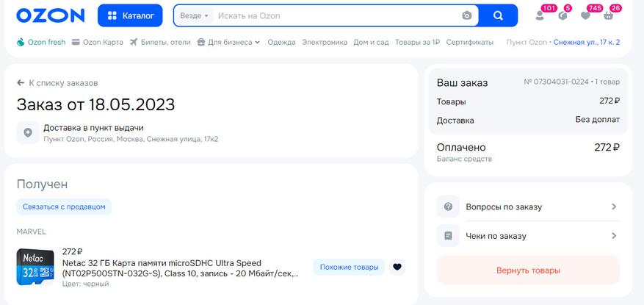The height and width of the screenshot is (305, 644).
Task: Click the order number № 07304031-0224
Action: pyautogui.click(x=556, y=82)
